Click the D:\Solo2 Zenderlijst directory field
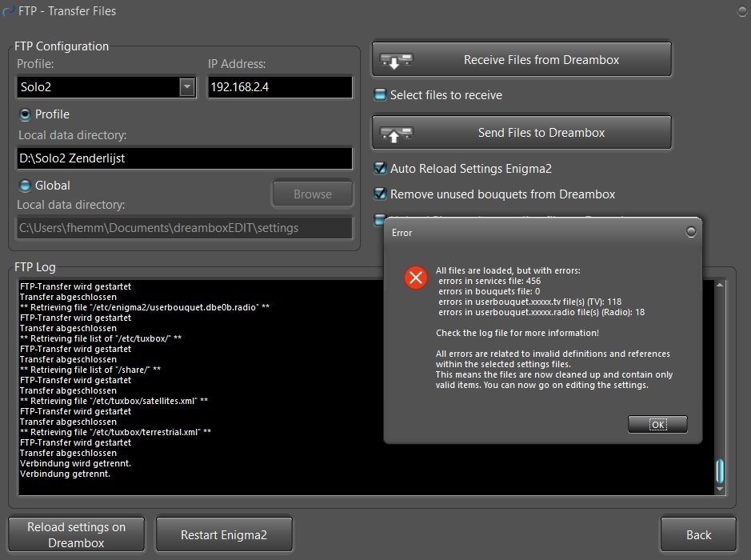This screenshot has height=560, width=751. pyautogui.click(x=185, y=158)
